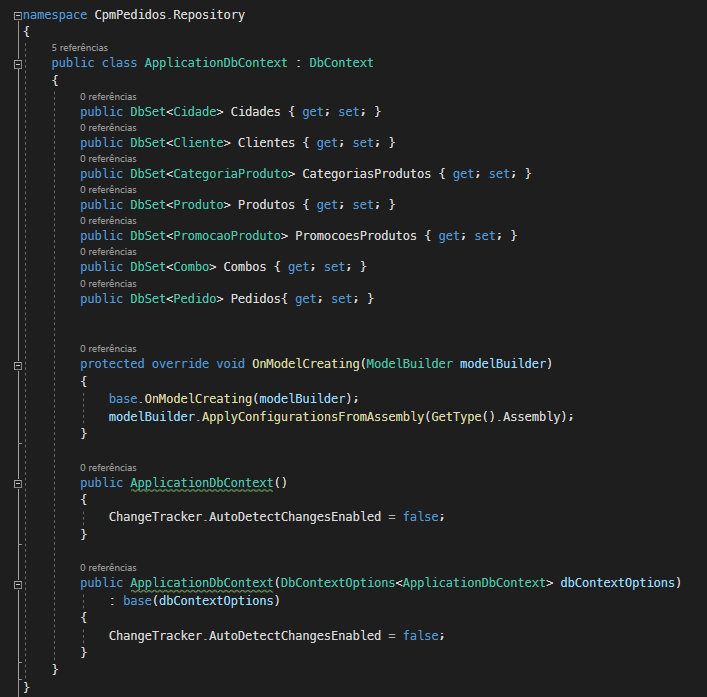Click the Clientes property name
Screen dimensions: 707x697
tap(266, 143)
